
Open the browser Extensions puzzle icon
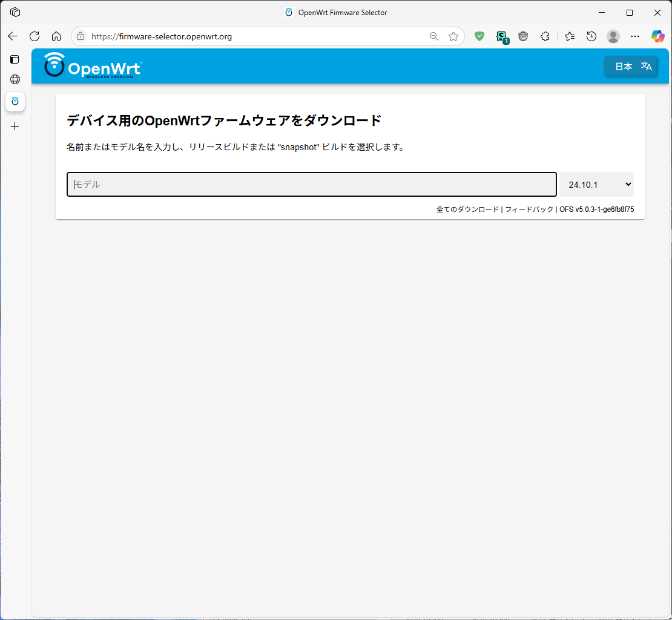click(x=545, y=36)
